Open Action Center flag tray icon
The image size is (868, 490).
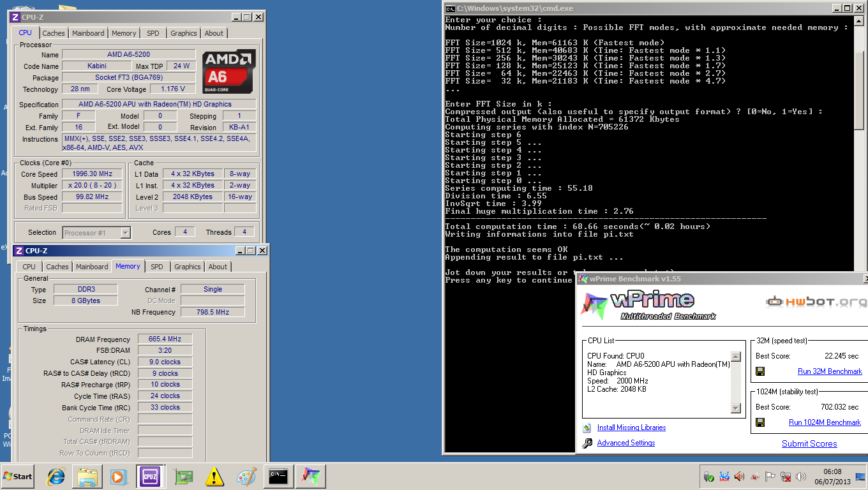tap(770, 476)
